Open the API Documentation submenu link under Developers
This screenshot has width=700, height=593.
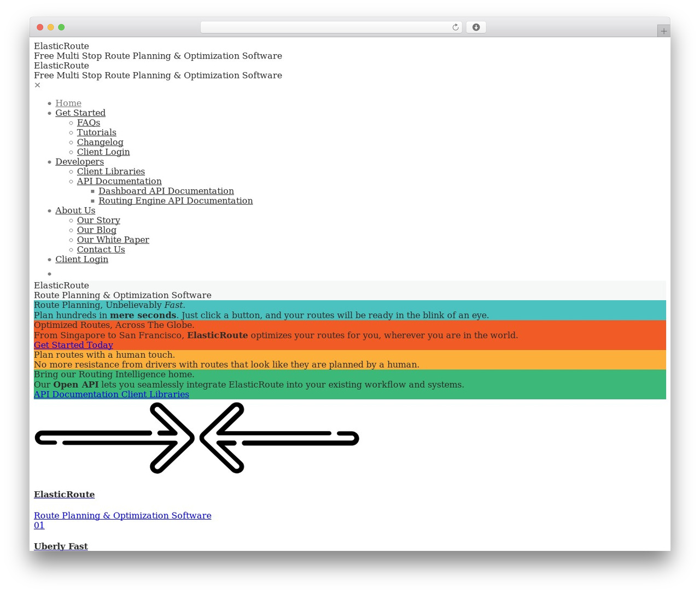119,181
